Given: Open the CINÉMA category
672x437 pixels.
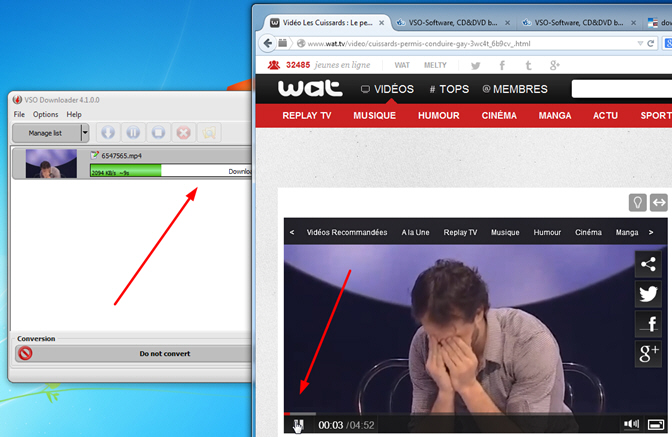Looking at the screenshot, I should coord(499,115).
